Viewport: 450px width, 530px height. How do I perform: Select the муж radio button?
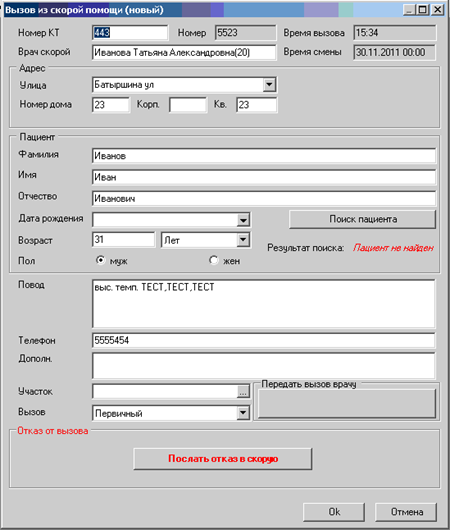[100, 260]
